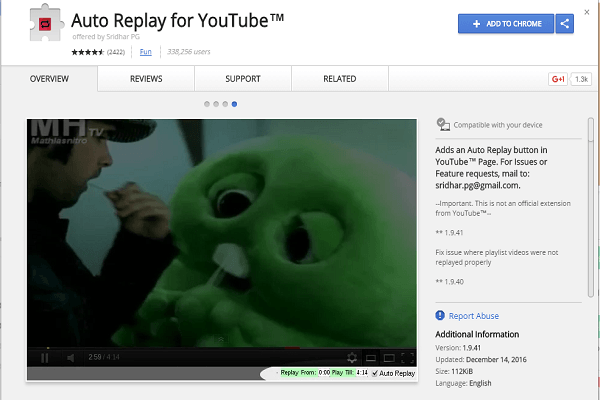Image resolution: width=600 pixels, height=400 pixels.
Task: Click the 1.3k plus-one count
Action: pyautogui.click(x=581, y=79)
